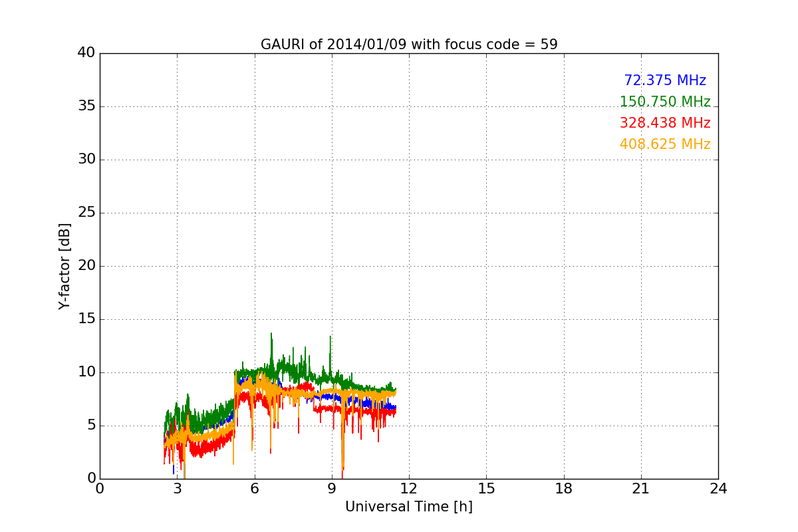Click the x-axis tick label '3'
This screenshot has height=532, width=798.
(x=177, y=489)
